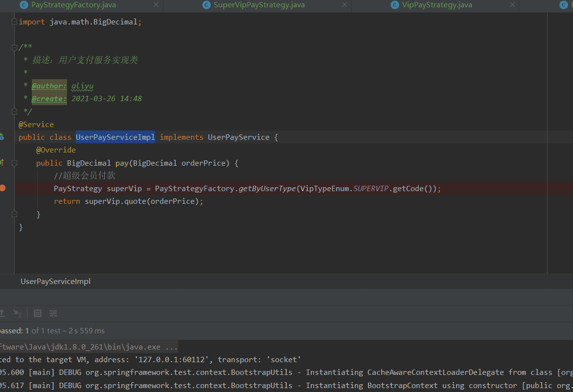Click the @Service annotation
573x392 pixels.
click(x=36, y=125)
